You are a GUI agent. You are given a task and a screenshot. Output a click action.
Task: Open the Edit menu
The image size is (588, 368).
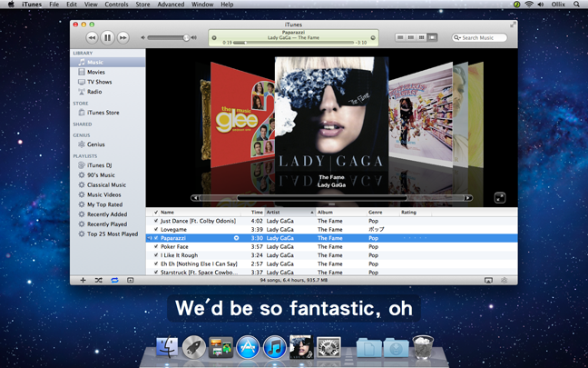coord(72,5)
